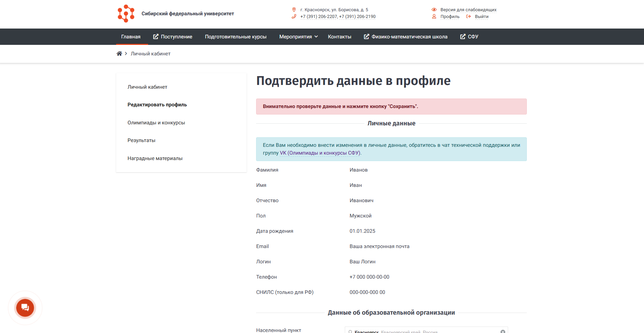Viewport: 644px width, 333px height.
Task: Select Олимпиады и конкурсы in sidebar
Action: [x=156, y=123]
